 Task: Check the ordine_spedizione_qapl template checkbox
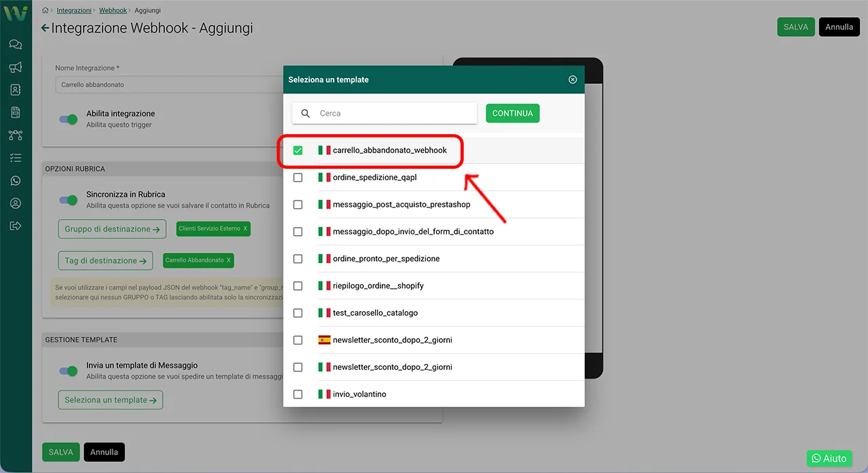pos(298,178)
